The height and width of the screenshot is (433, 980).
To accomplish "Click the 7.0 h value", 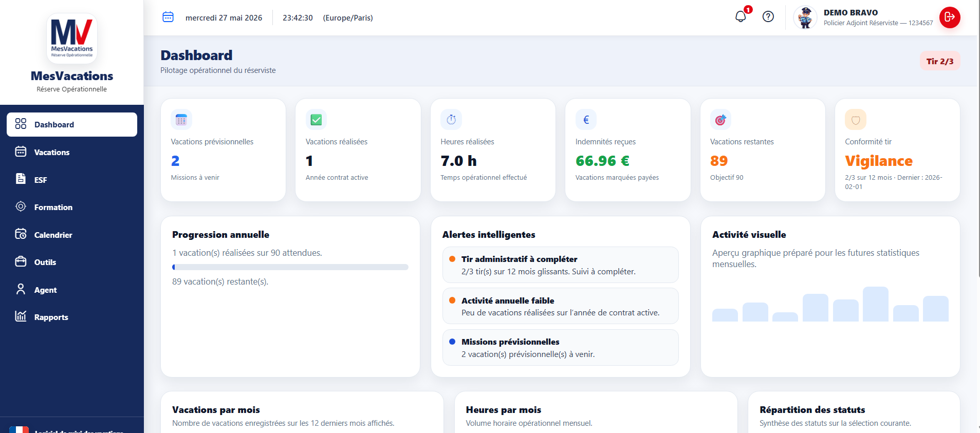I will [458, 161].
